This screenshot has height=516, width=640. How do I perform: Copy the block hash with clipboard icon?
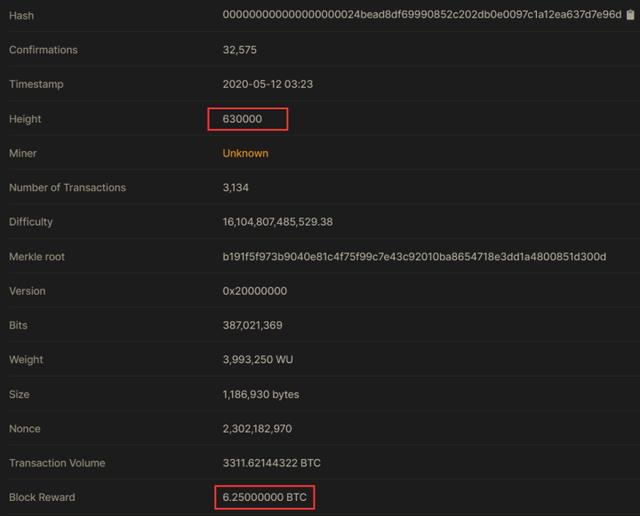631,15
